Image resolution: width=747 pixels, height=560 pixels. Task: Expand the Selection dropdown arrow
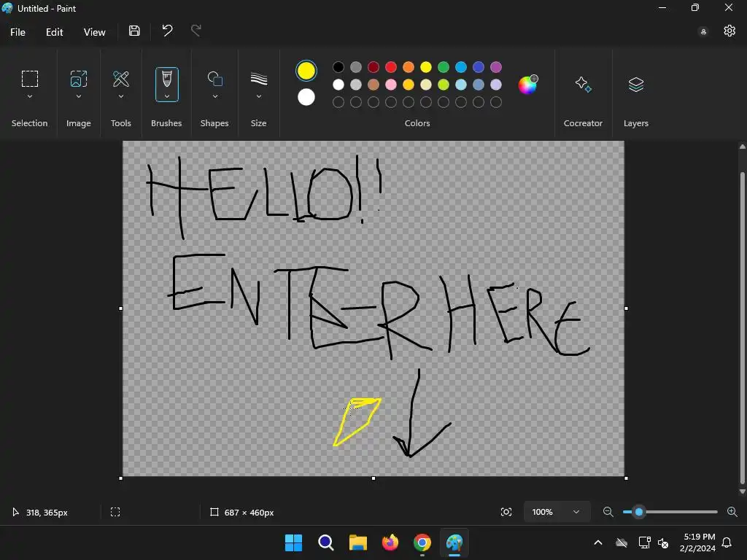(29, 96)
